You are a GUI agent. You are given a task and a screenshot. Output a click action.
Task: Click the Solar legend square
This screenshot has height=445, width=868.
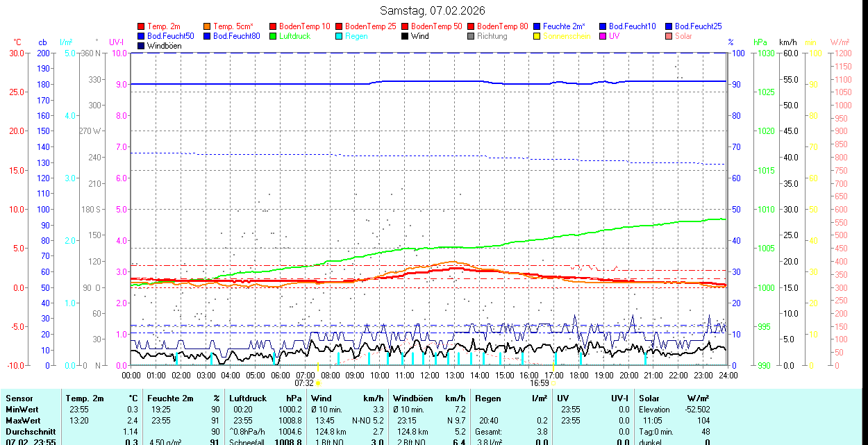click(668, 36)
